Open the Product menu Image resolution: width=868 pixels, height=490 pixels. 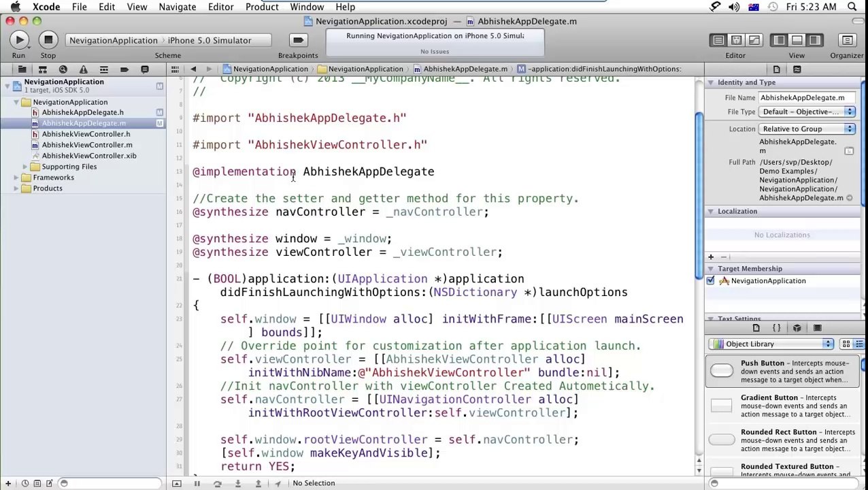262,7
